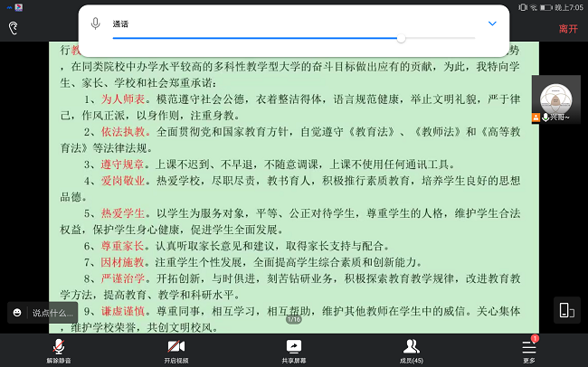Tap the ear audio mode icon
This screenshot has height=367, width=588.
tap(13, 28)
